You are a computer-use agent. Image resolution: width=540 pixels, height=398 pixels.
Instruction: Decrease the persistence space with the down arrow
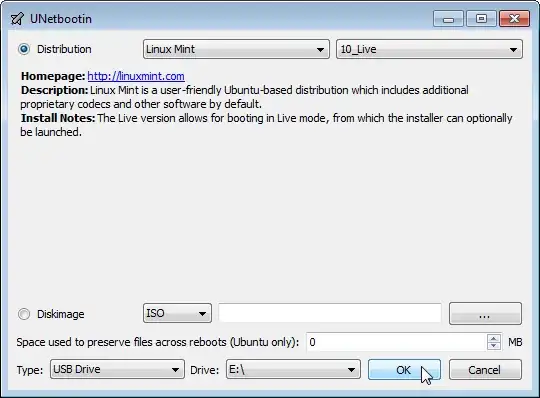pos(494,346)
